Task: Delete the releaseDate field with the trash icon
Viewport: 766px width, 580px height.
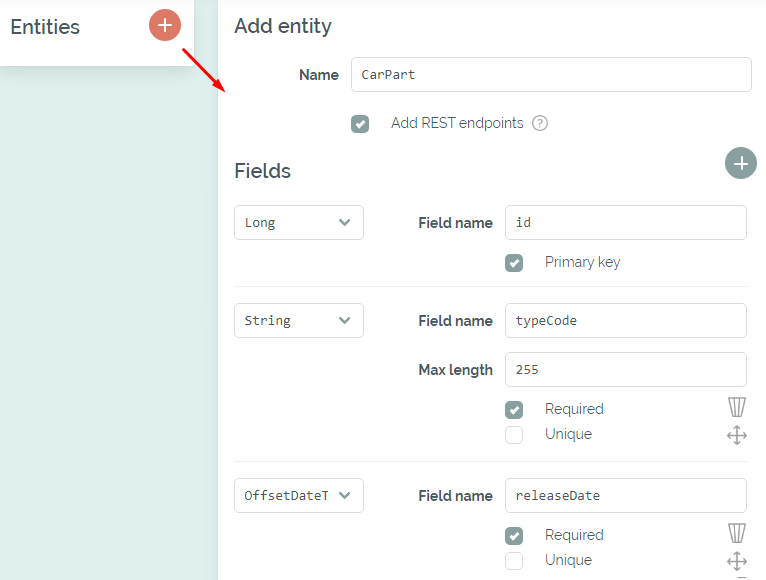Action: click(x=737, y=533)
